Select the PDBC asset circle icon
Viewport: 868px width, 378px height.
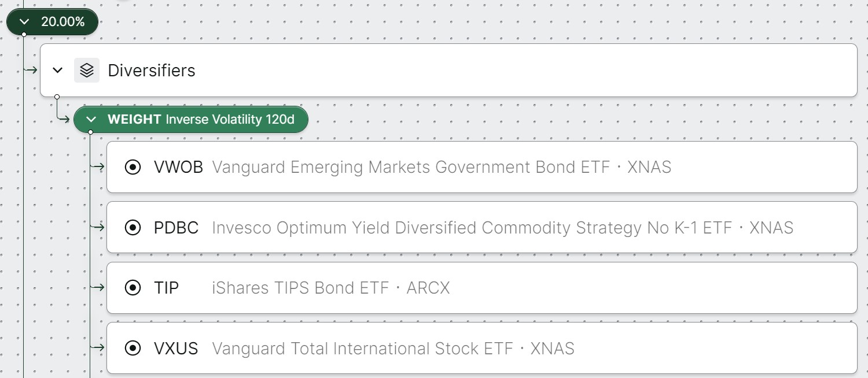(x=133, y=228)
